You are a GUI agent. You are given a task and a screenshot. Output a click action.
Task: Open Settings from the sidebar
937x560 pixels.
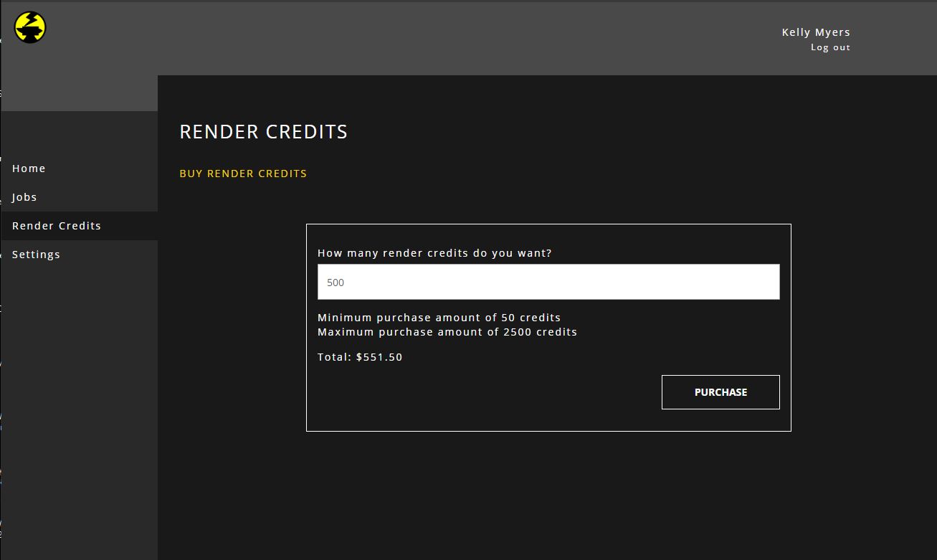coord(36,255)
